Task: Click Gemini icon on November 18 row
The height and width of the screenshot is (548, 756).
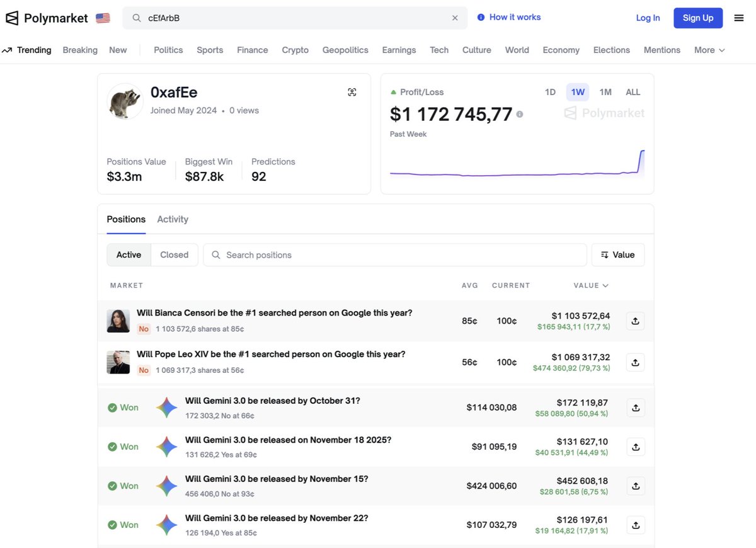Action: [167, 447]
